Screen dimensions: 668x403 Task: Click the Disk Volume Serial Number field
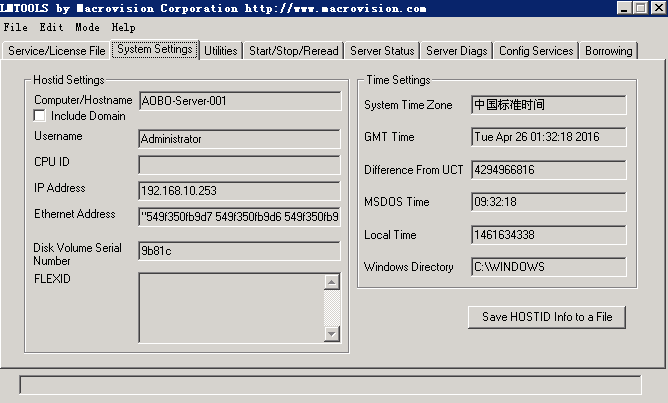tap(239, 251)
